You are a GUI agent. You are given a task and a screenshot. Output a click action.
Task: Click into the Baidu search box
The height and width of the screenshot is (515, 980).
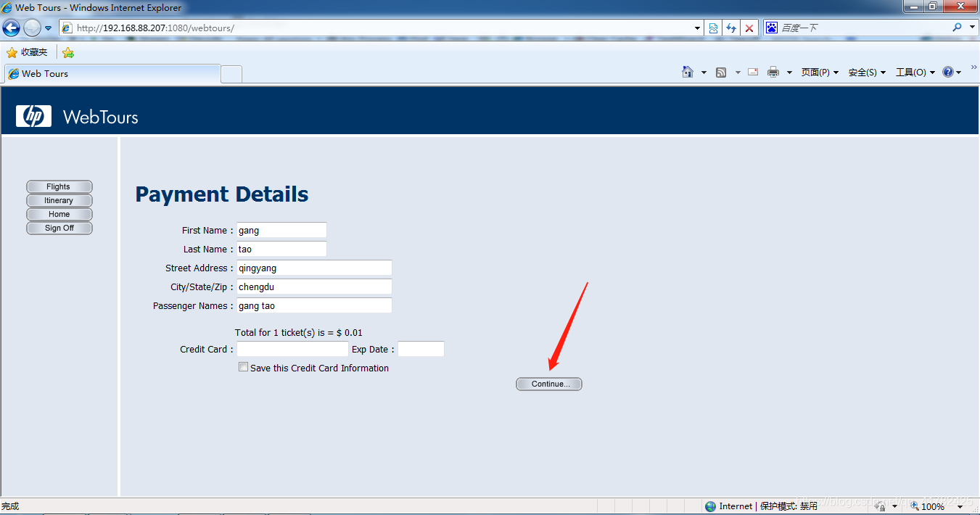pos(863,28)
